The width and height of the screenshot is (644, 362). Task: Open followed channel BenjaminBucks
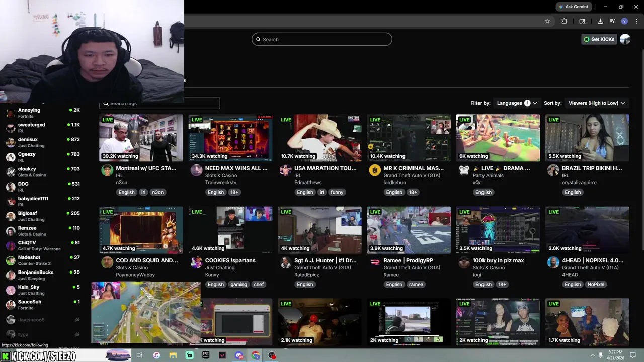point(43,275)
